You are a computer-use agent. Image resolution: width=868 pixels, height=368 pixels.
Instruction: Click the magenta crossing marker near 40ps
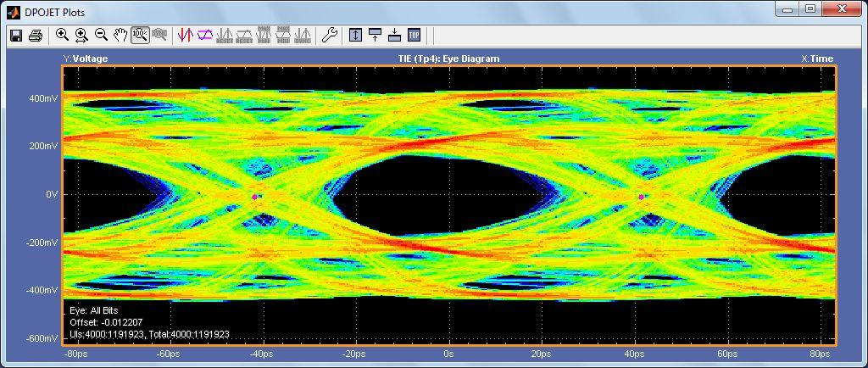tap(642, 197)
